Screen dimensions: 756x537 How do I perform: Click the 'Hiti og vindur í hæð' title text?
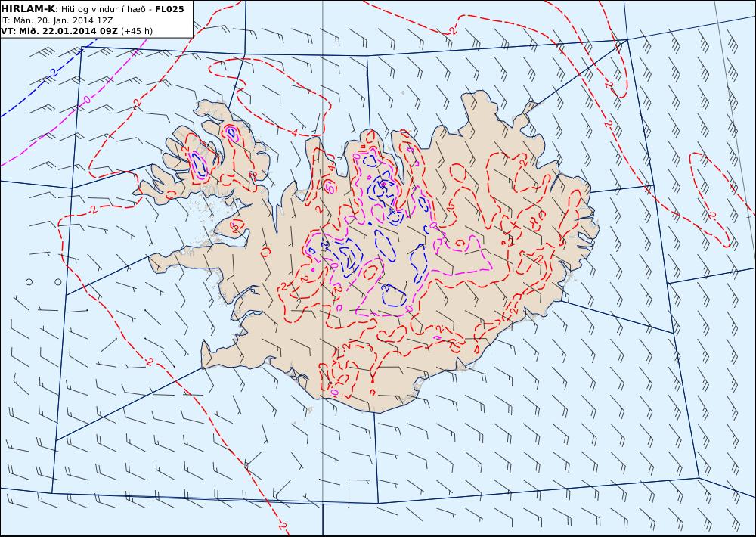103,9
